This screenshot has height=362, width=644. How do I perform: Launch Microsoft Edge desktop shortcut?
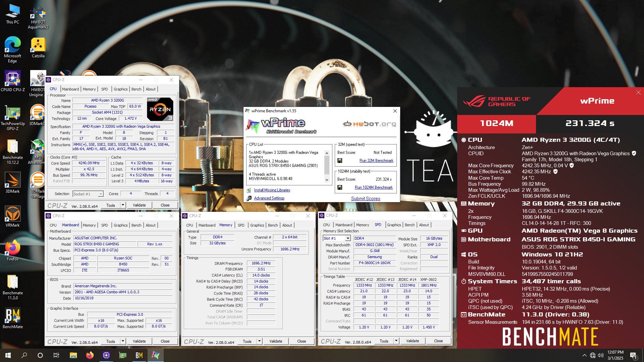tap(12, 50)
